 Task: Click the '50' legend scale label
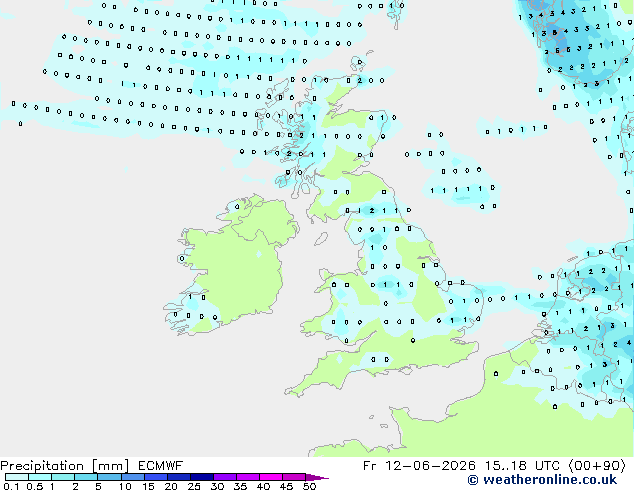pos(309,486)
